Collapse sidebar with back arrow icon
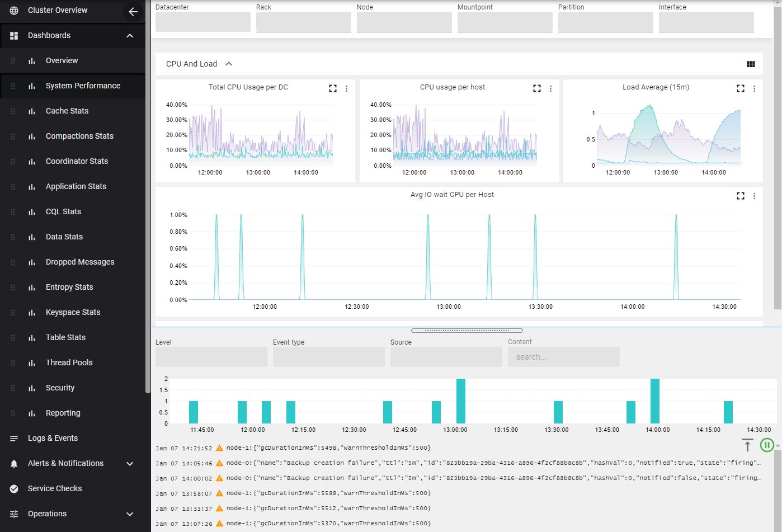Image resolution: width=782 pixels, height=532 pixels. pos(133,11)
